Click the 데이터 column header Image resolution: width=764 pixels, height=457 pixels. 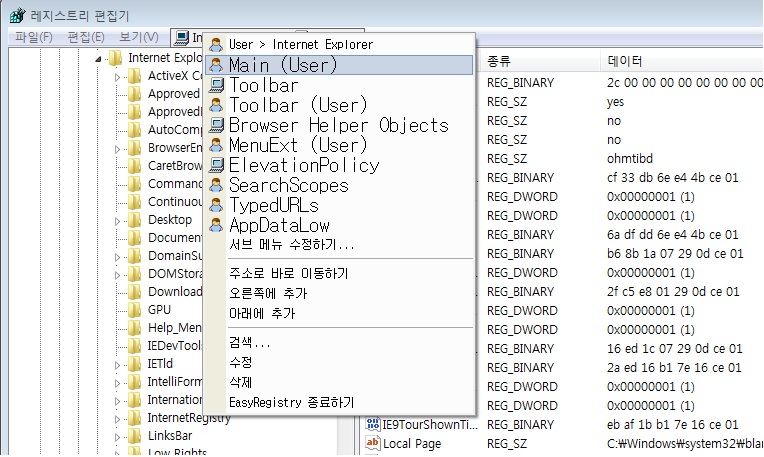625,61
